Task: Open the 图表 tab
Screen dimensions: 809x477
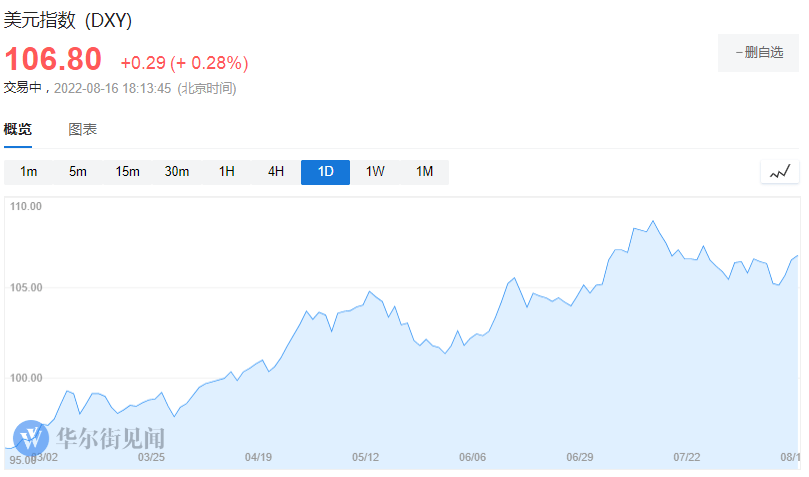Action: (82, 129)
